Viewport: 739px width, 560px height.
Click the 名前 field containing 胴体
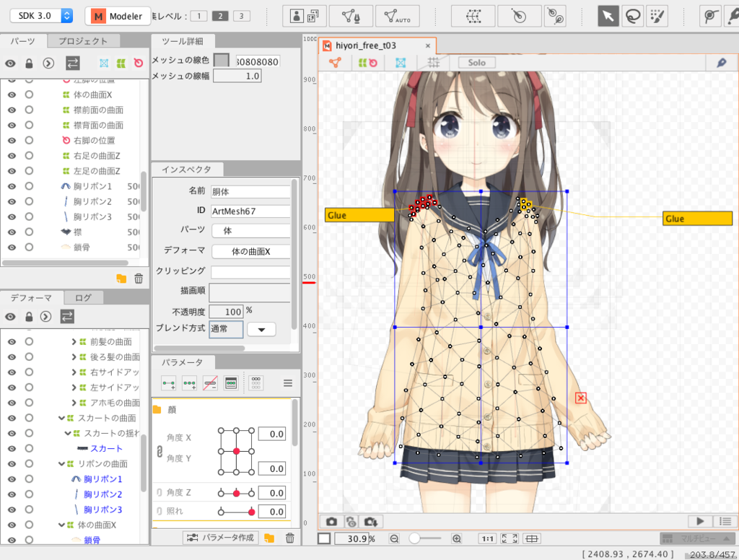click(x=250, y=192)
